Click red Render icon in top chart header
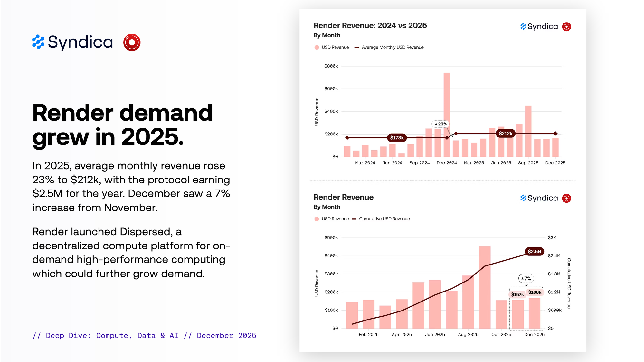 (x=566, y=27)
